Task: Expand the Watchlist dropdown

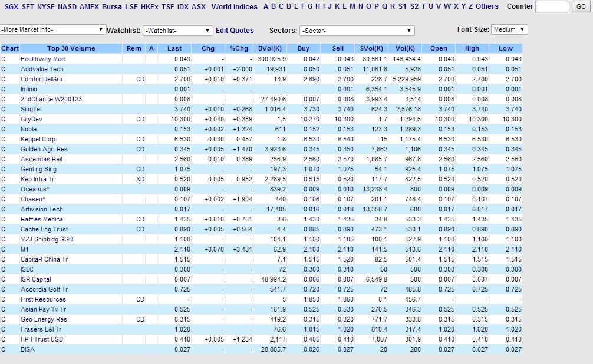Action: coord(178,31)
